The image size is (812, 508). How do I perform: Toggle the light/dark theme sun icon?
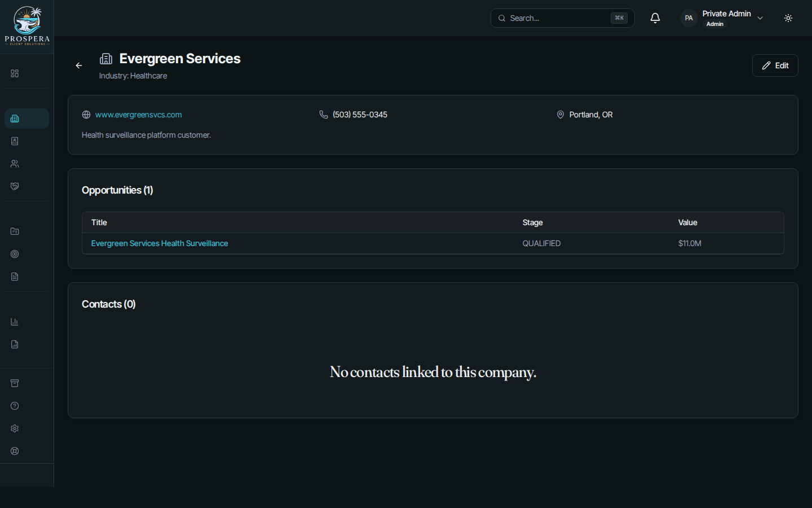click(x=788, y=18)
